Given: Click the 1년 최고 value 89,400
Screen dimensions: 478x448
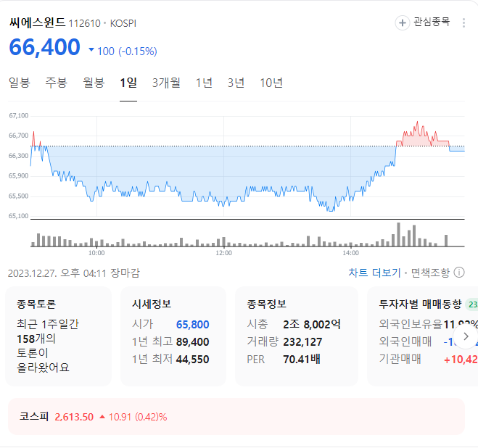Looking at the screenshot, I should pos(193,342).
